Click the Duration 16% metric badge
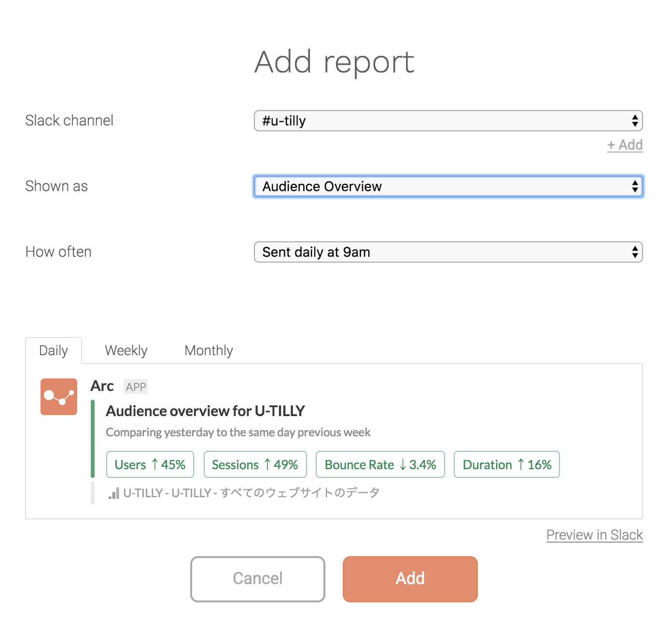672x642 pixels. 507,464
